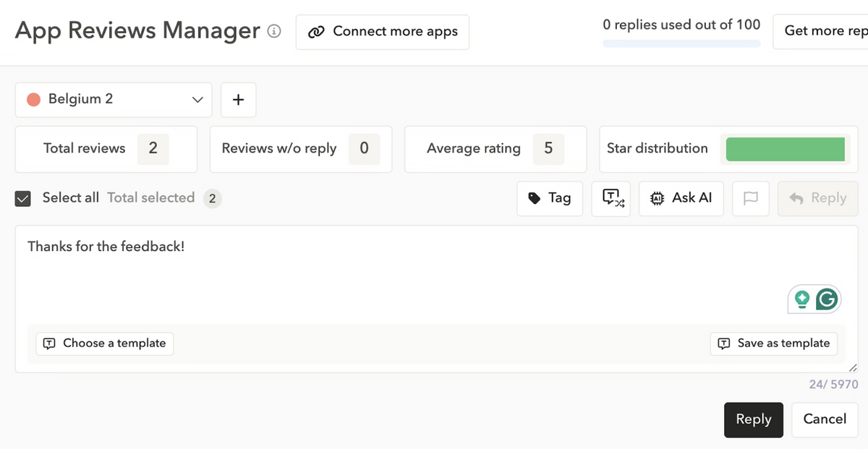The image size is (868, 449).
Task: Click the Total selected count badge
Action: pos(212,199)
